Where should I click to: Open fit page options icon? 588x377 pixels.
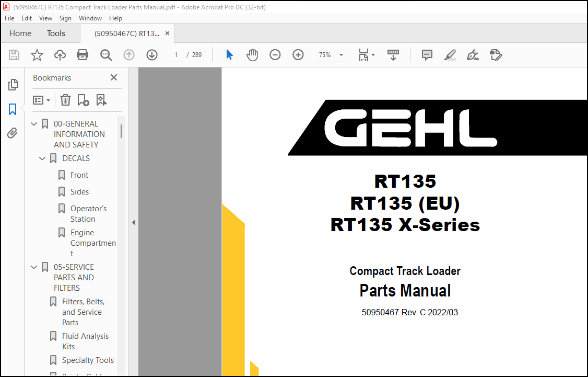[363, 55]
